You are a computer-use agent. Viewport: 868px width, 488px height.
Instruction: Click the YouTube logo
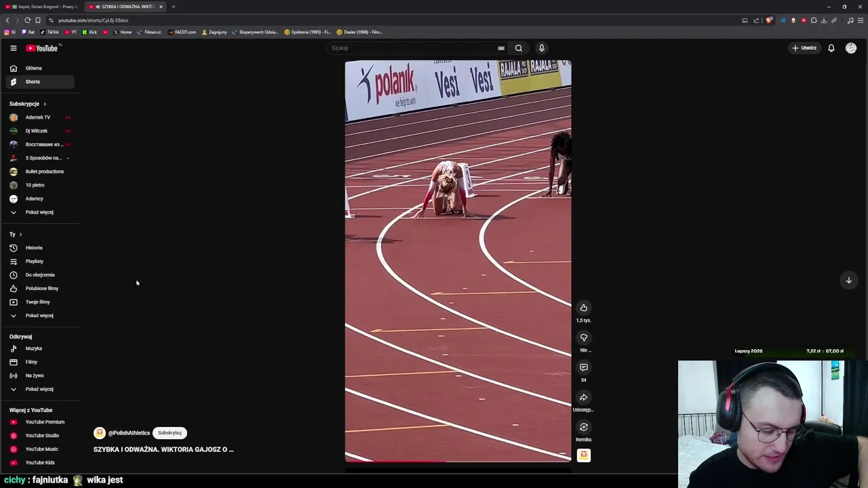(x=43, y=48)
